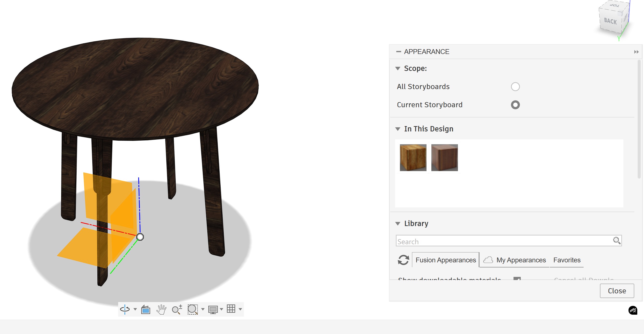This screenshot has height=334, width=644.
Task: Select the dark walnut appearance swatch
Action: pos(444,158)
